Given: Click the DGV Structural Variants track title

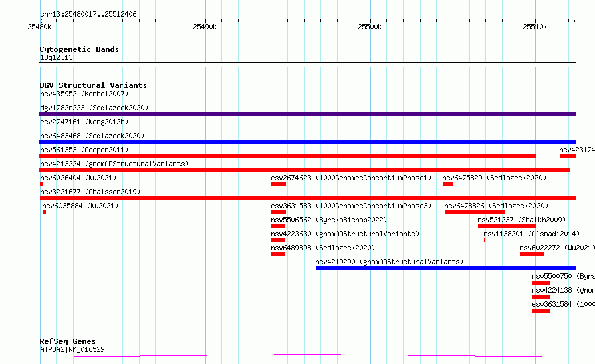Looking at the screenshot, I should click(94, 85).
